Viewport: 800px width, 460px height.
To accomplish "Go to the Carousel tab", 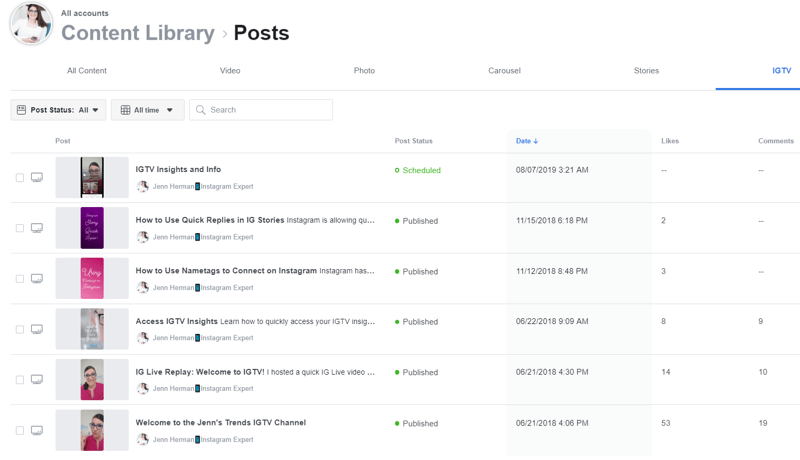I will [x=505, y=70].
